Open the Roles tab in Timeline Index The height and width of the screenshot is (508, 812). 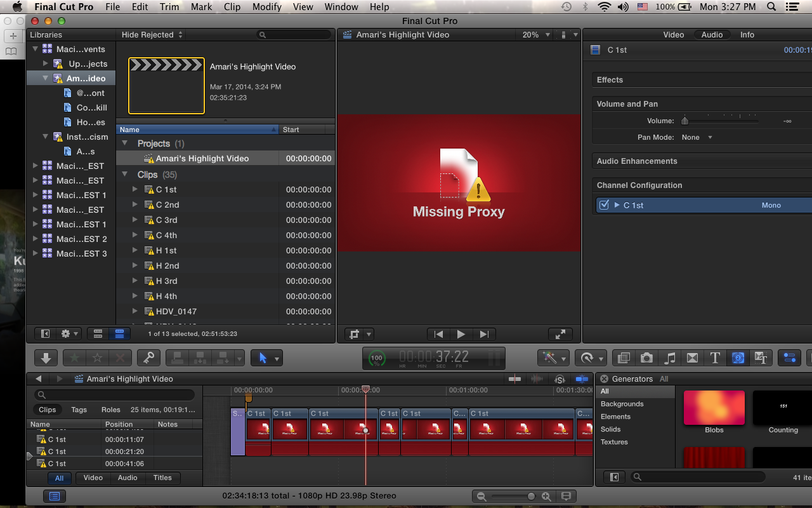[x=111, y=410]
